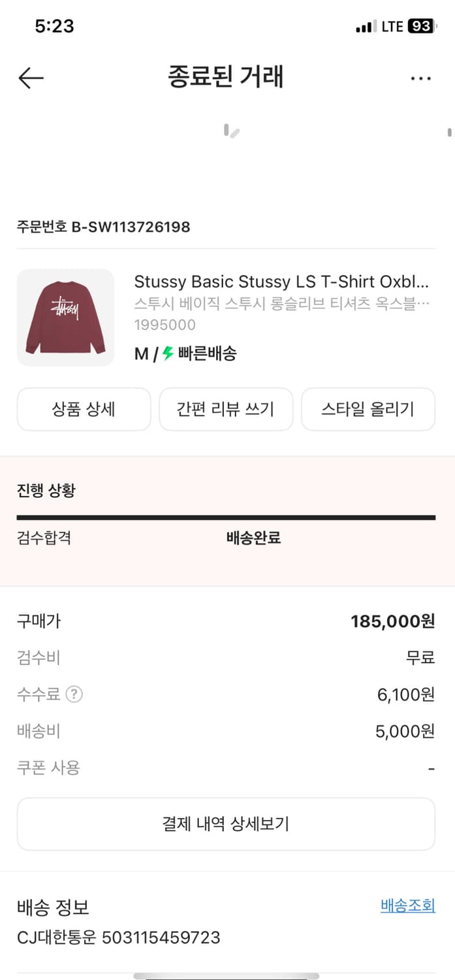
Task: Open the more options ellipsis menu
Action: (x=422, y=77)
